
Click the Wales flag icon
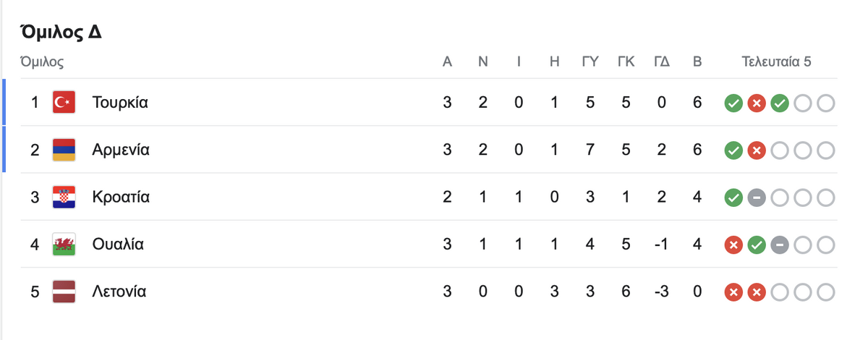point(64,245)
